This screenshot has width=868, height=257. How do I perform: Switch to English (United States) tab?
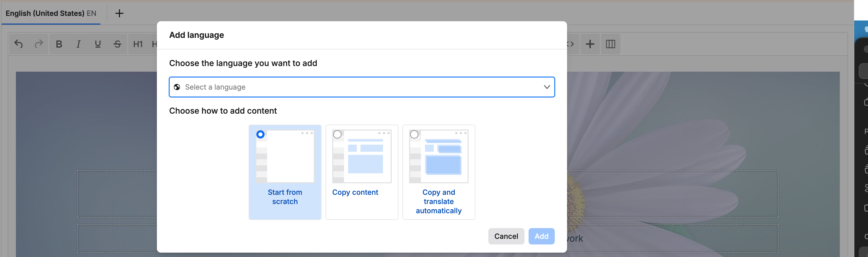(51, 14)
